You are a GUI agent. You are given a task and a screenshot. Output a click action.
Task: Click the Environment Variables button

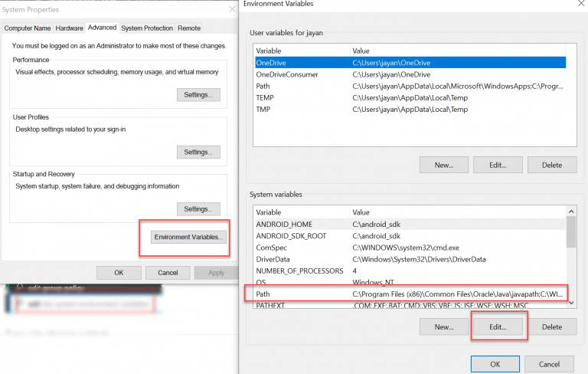(x=188, y=237)
